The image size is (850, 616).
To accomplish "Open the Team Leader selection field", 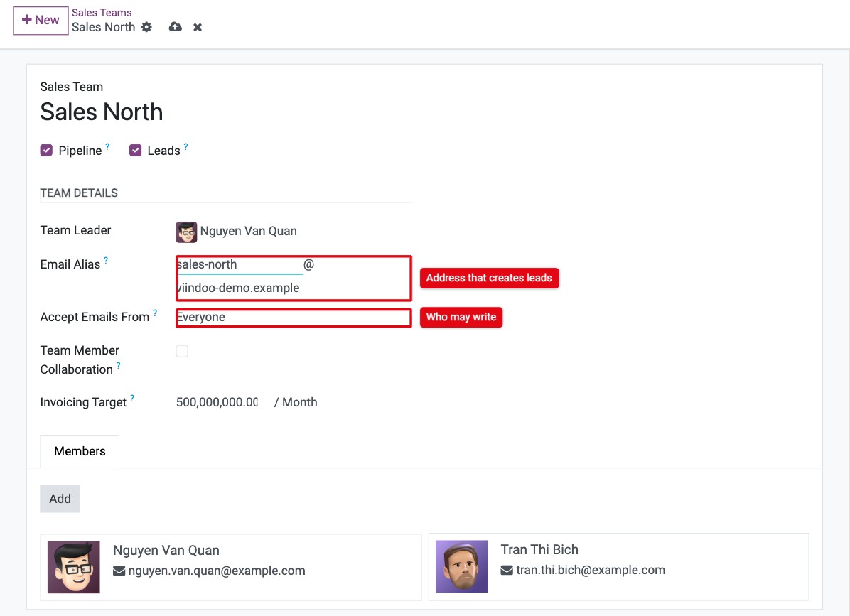I will pos(294,232).
